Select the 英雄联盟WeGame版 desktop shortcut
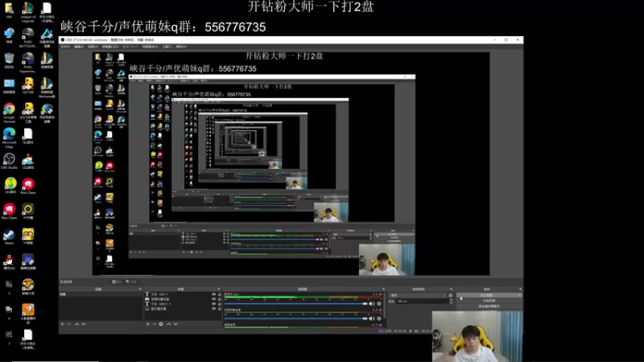The height and width of the screenshot is (362, 644). [47, 88]
